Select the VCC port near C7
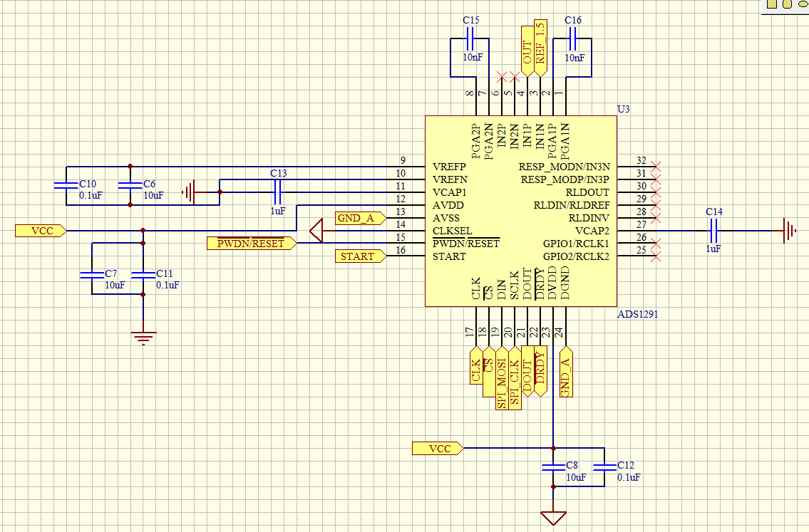Image resolution: width=809 pixels, height=532 pixels. click(41, 231)
